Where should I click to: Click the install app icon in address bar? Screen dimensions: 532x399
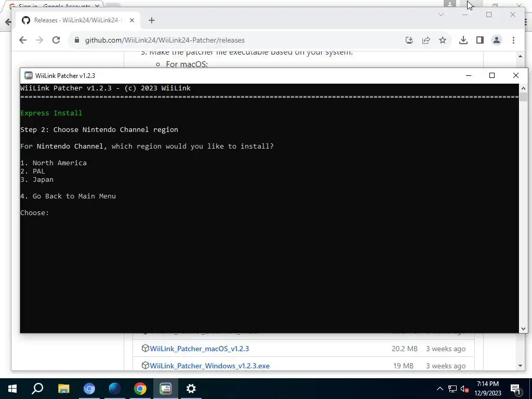pyautogui.click(x=409, y=40)
